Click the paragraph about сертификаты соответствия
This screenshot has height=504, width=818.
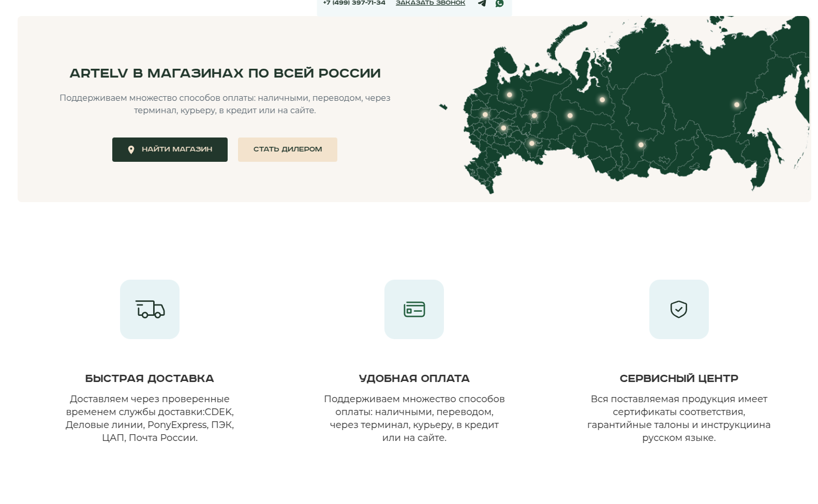coord(679,418)
